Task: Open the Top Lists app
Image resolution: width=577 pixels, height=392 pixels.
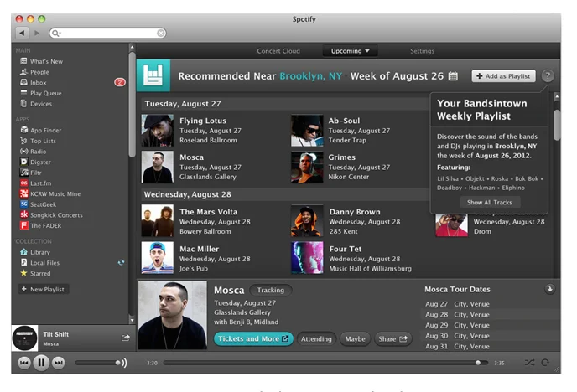Action: click(43, 141)
